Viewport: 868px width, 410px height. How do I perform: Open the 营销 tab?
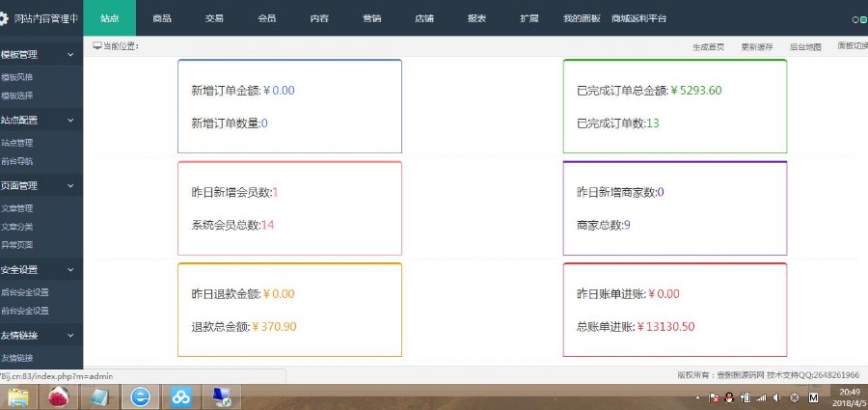[371, 18]
